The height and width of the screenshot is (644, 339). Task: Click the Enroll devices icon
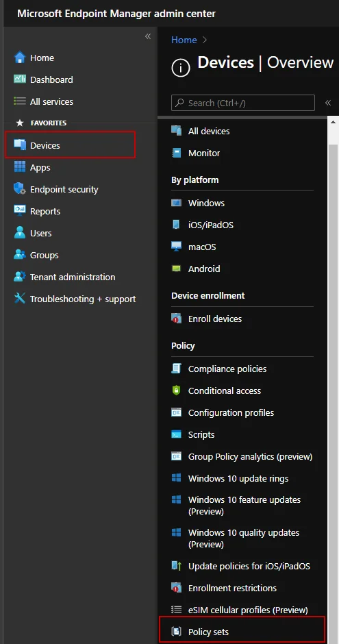click(x=177, y=319)
